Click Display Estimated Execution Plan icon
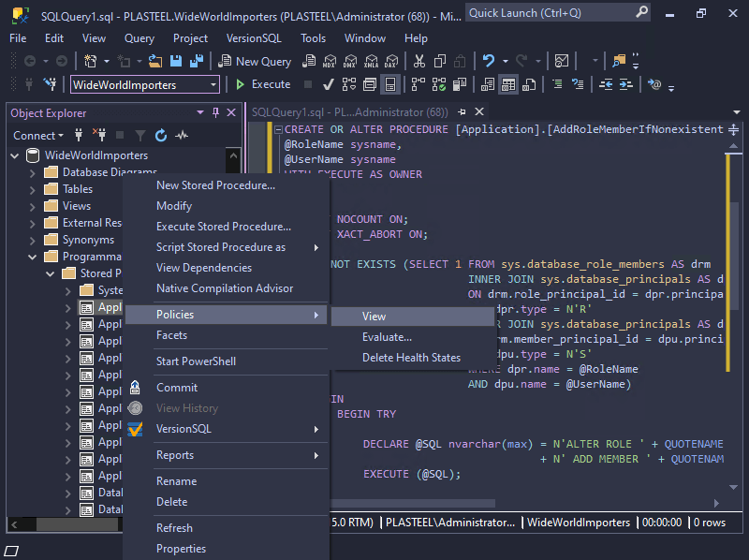 point(348,84)
